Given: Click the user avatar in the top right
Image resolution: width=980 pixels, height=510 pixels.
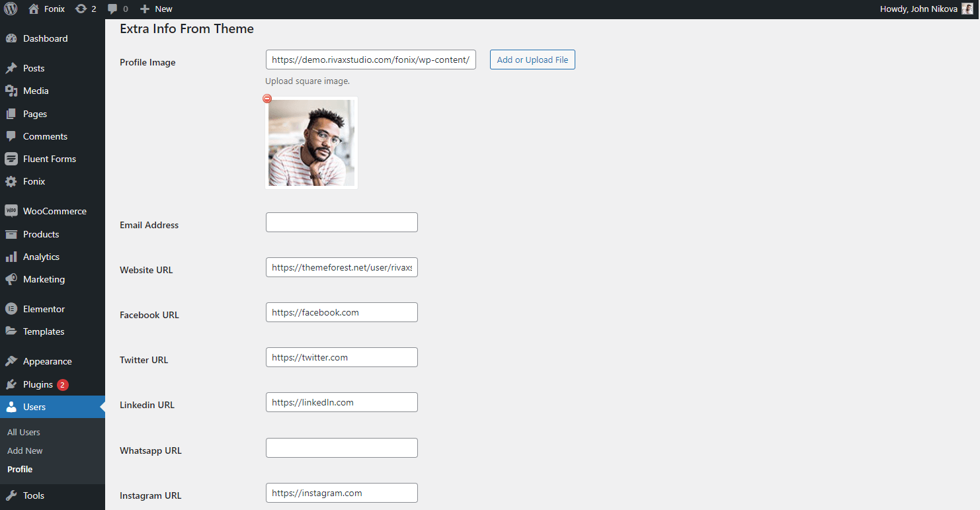Looking at the screenshot, I should (x=967, y=9).
